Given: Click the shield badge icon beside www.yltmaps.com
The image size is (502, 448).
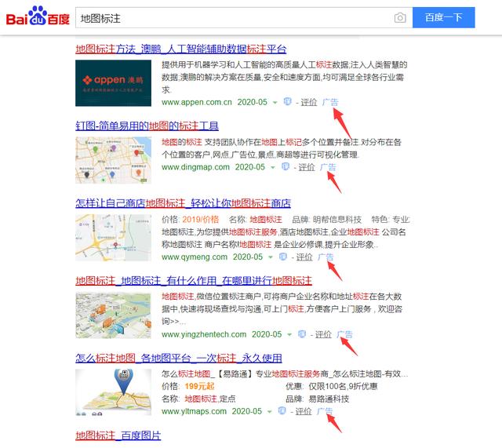Looking at the screenshot, I should (282, 411).
